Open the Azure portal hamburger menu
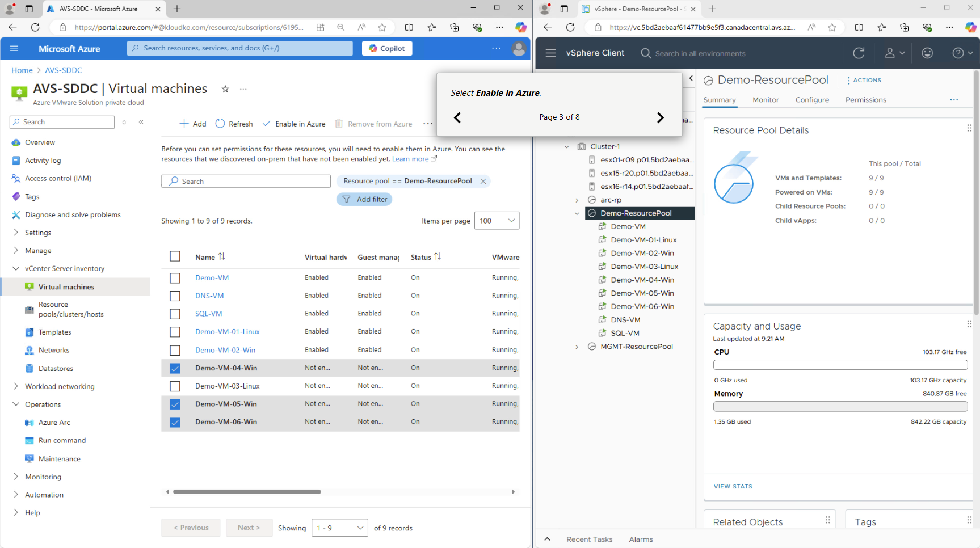 point(14,48)
